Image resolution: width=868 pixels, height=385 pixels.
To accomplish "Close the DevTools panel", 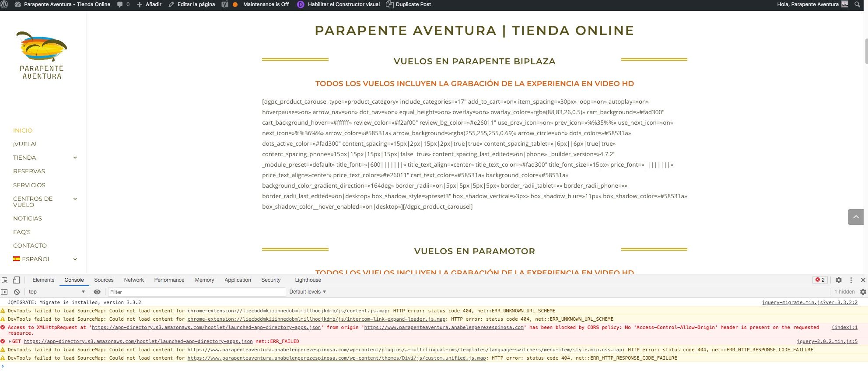I will coord(863,280).
